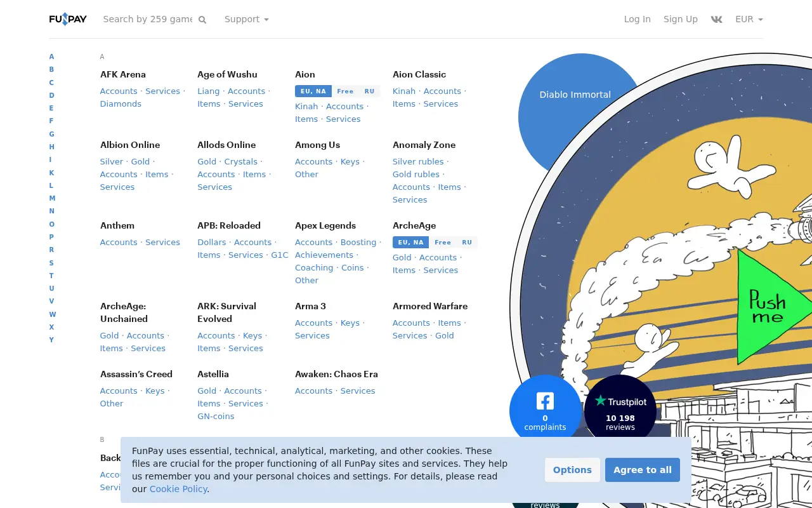Open Assassin's Creed Other link

tap(112, 403)
